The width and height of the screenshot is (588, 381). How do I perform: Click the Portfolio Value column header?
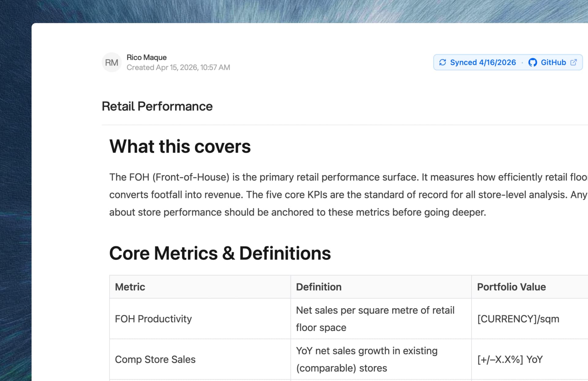coord(511,287)
